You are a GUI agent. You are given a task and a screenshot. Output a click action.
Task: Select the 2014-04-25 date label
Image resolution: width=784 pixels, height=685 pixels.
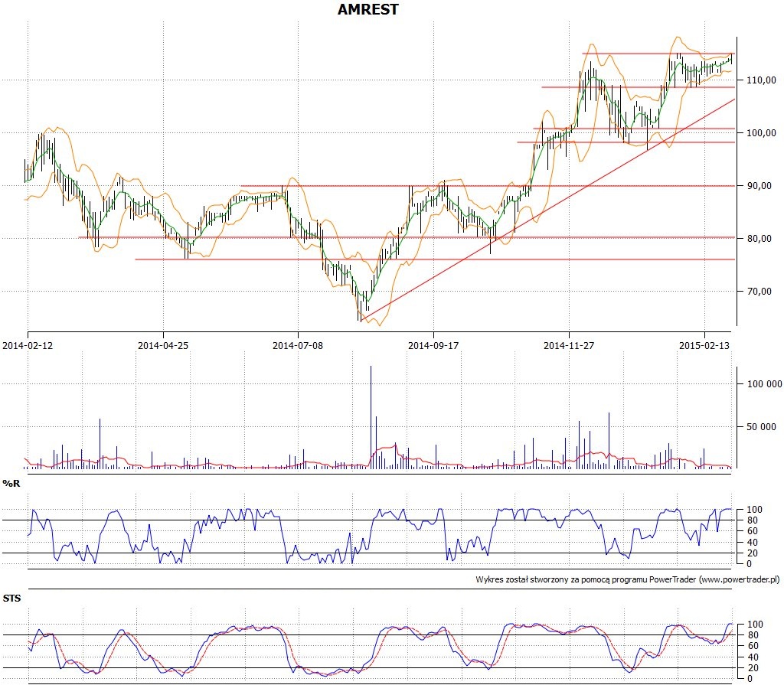point(163,345)
